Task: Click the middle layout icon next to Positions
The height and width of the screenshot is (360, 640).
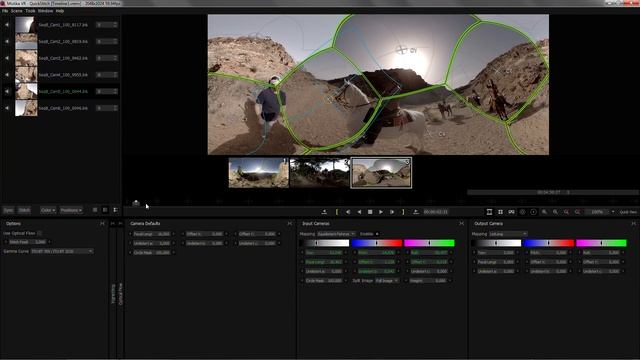Action: point(105,210)
